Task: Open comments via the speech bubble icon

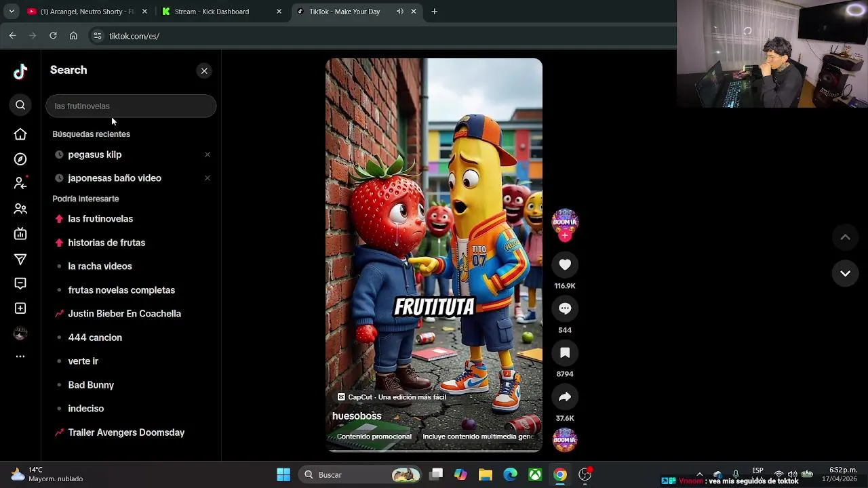Action: [565, 309]
